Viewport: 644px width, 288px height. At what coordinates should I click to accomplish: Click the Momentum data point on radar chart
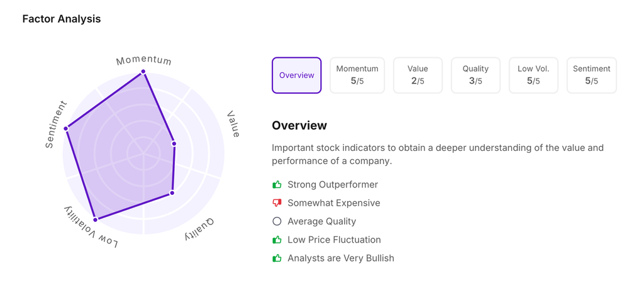point(143,72)
